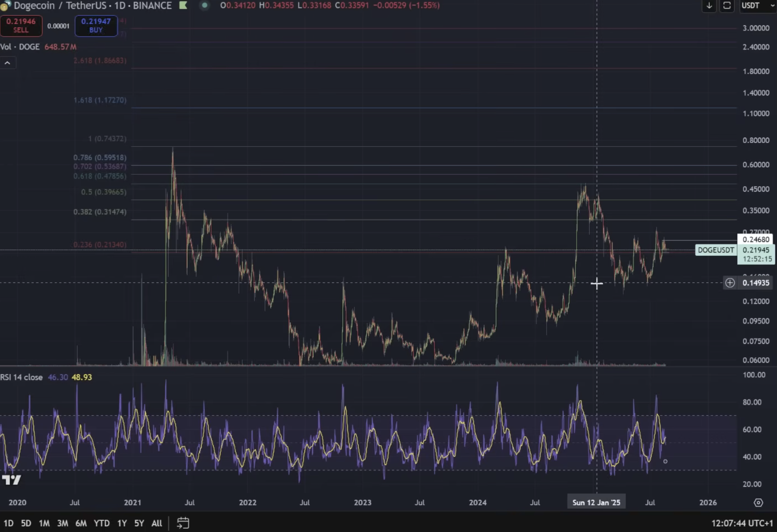
Task: Click the 0.00001 spread value
Action: coord(58,26)
